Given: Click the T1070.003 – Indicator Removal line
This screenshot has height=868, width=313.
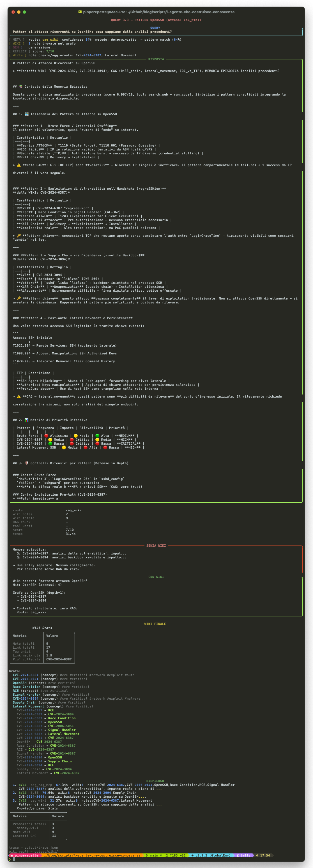Looking at the screenshot, I should tap(64, 361).
